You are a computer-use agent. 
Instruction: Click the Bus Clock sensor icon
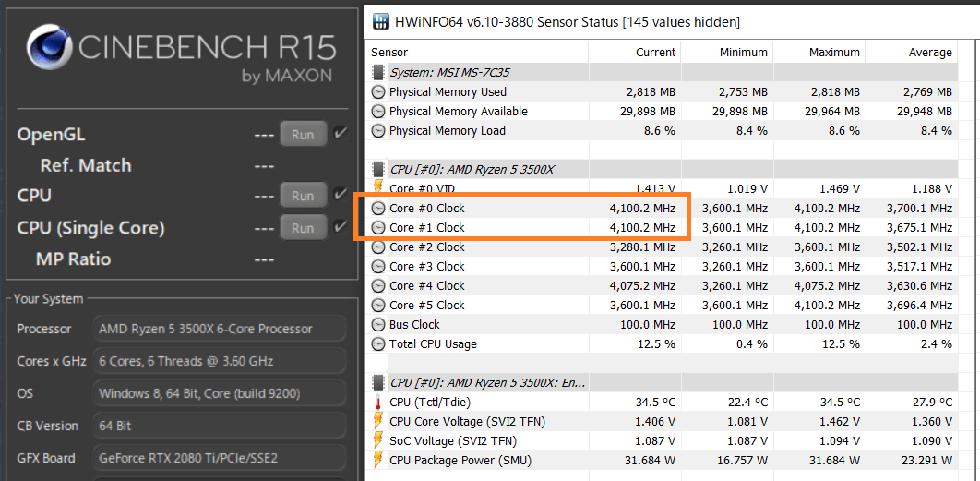[x=378, y=325]
